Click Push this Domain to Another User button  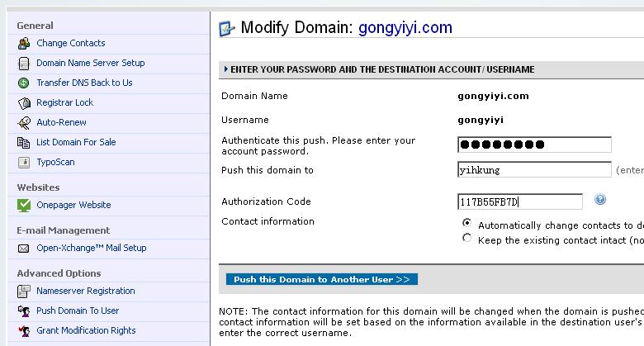322,279
